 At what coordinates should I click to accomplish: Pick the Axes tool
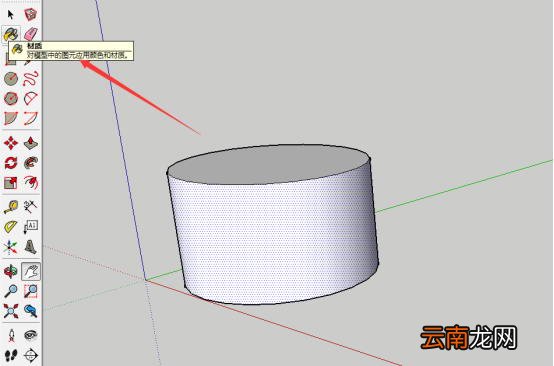11,247
